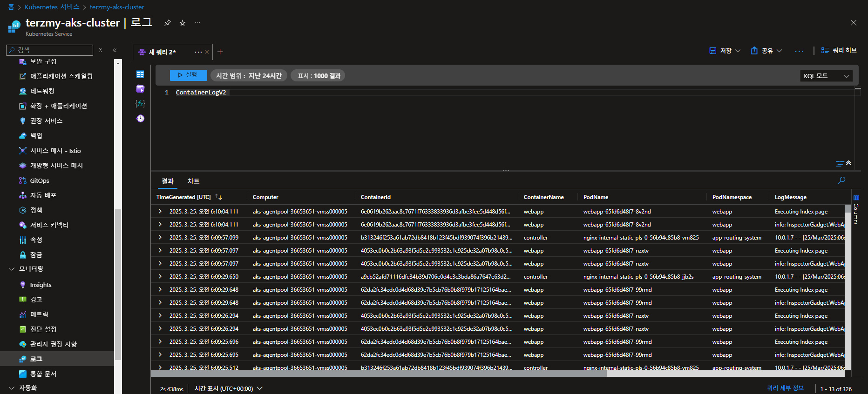Open the Columns panel on the right edge

856,210
